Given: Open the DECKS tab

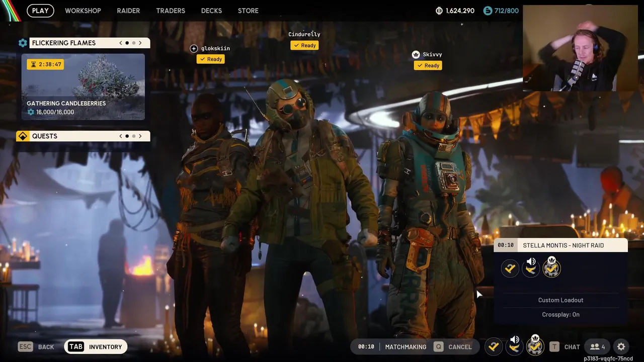Looking at the screenshot, I should pos(211,11).
